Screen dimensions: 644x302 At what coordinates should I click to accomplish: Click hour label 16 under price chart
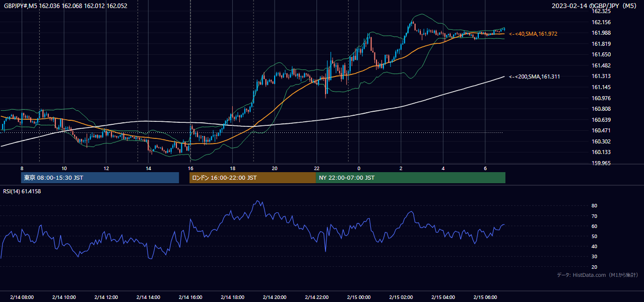click(190, 168)
